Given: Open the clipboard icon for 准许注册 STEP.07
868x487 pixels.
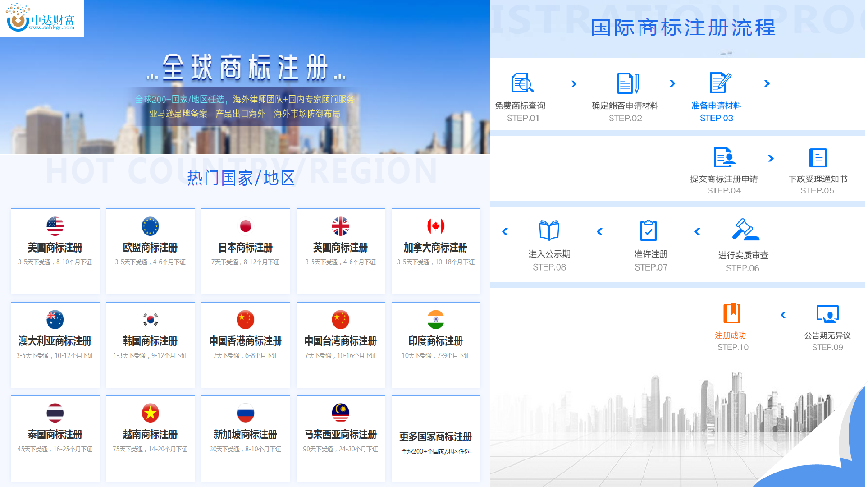Looking at the screenshot, I should [x=648, y=231].
